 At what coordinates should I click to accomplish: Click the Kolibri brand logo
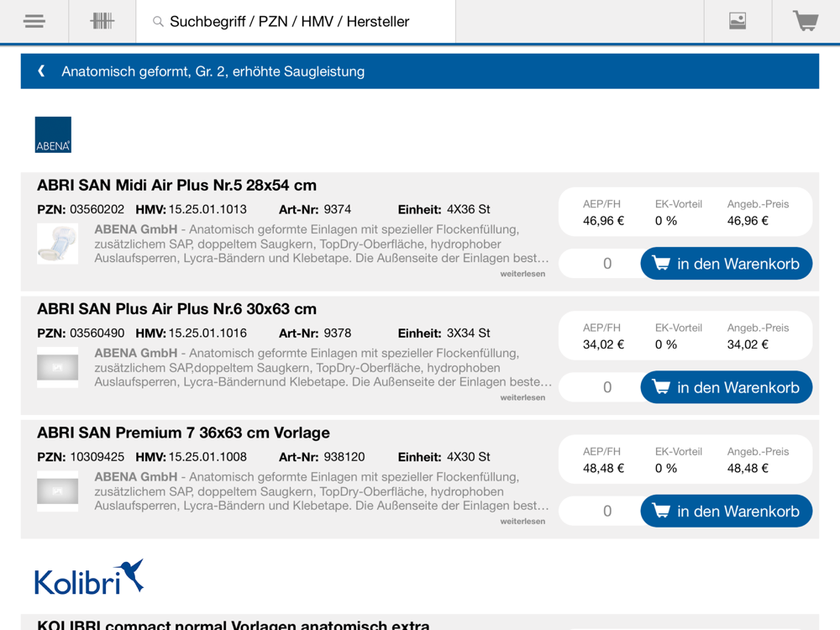(89, 578)
